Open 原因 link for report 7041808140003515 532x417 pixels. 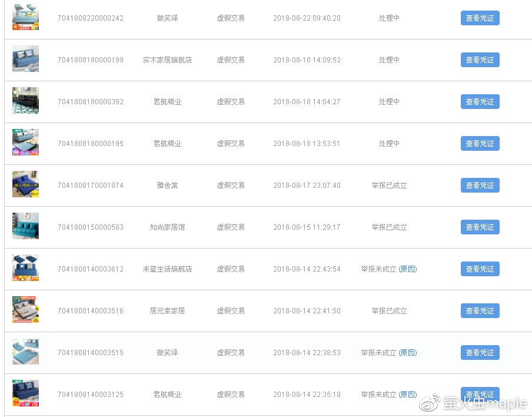coord(407,352)
